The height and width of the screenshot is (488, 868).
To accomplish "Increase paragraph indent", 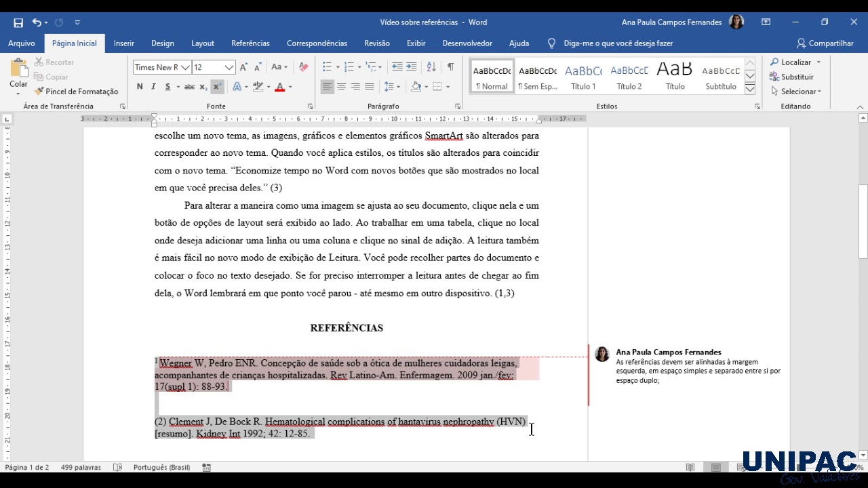I will click(x=412, y=67).
